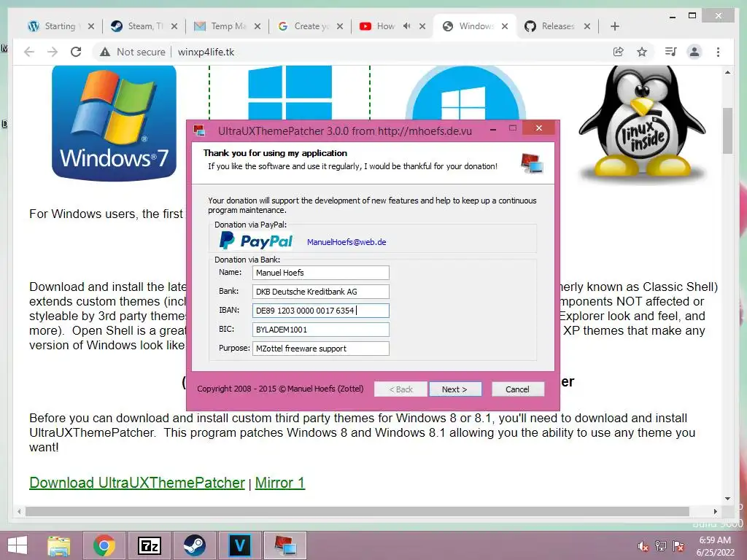Click the scroll down arrow

[727, 499]
